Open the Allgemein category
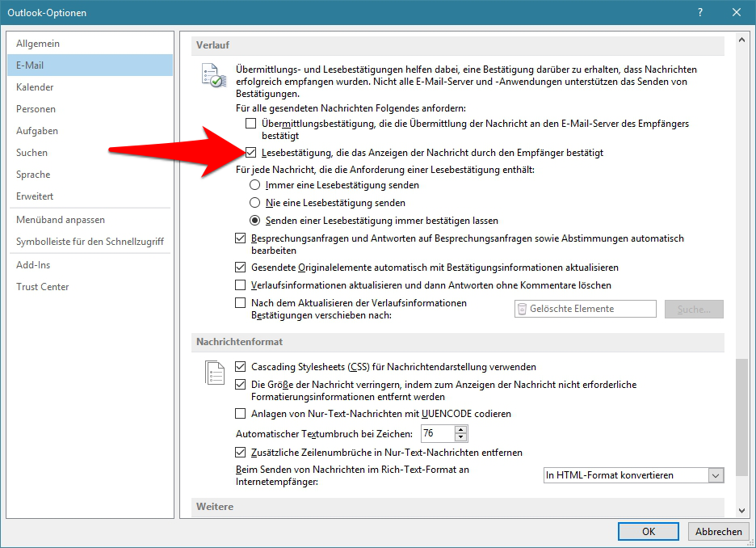The height and width of the screenshot is (548, 756). click(90, 44)
